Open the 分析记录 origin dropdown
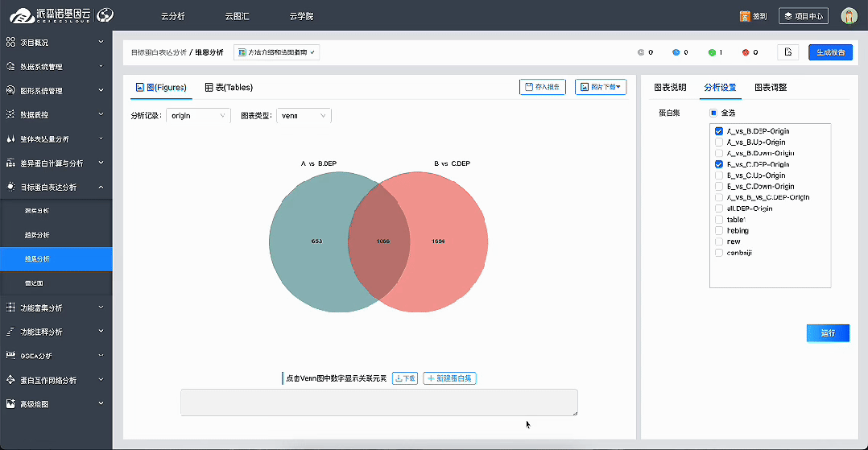868x450 pixels. pos(199,116)
